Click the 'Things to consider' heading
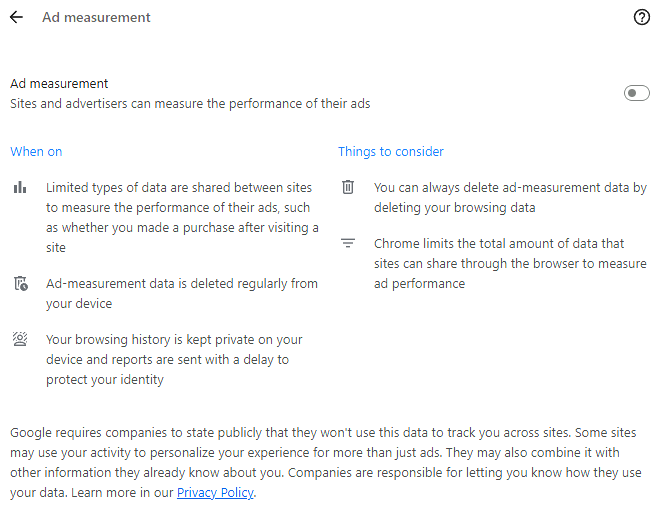The width and height of the screenshot is (658, 509). point(390,151)
